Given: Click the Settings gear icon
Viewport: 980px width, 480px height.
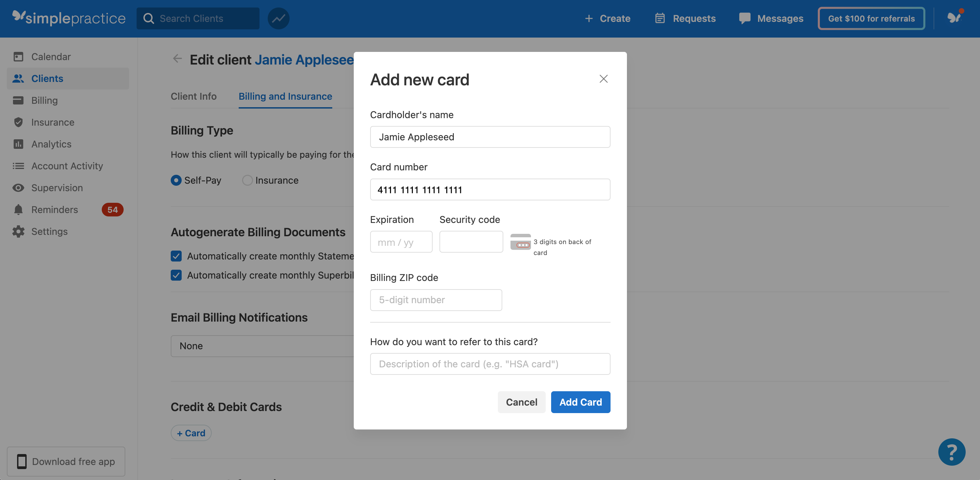Looking at the screenshot, I should [x=18, y=231].
